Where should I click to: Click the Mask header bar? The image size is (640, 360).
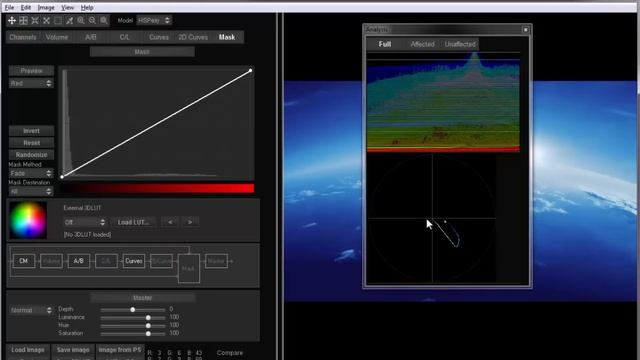(142, 52)
